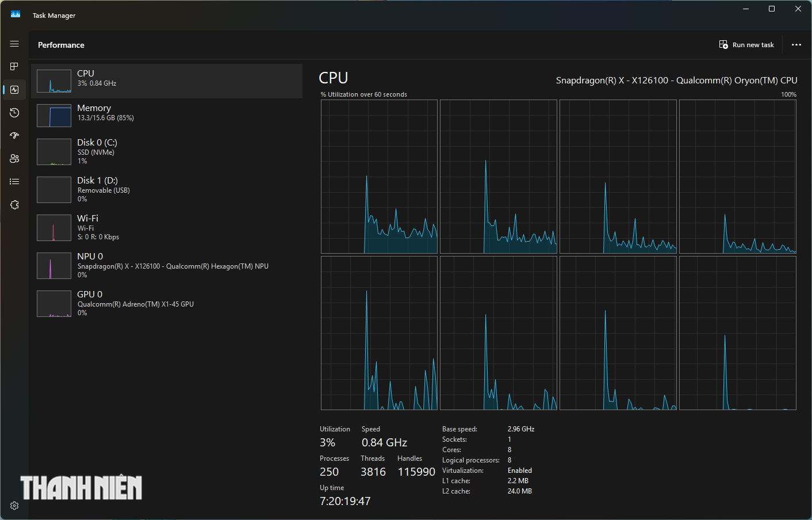Screen dimensions: 812x520
Task: Go to the Processes page icon
Action: (x=14, y=67)
